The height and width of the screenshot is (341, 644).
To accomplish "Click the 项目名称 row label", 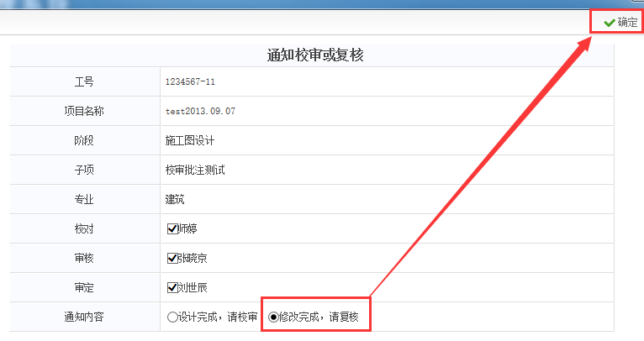I will point(84,111).
